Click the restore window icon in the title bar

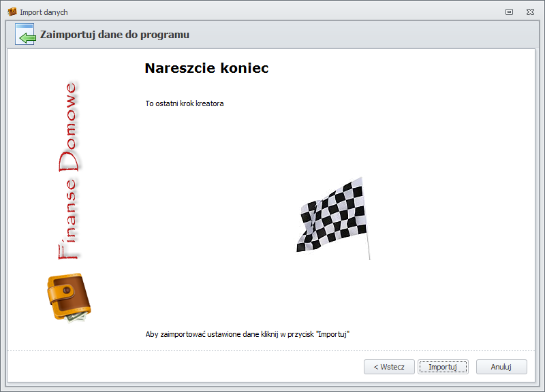pyautogui.click(x=509, y=12)
